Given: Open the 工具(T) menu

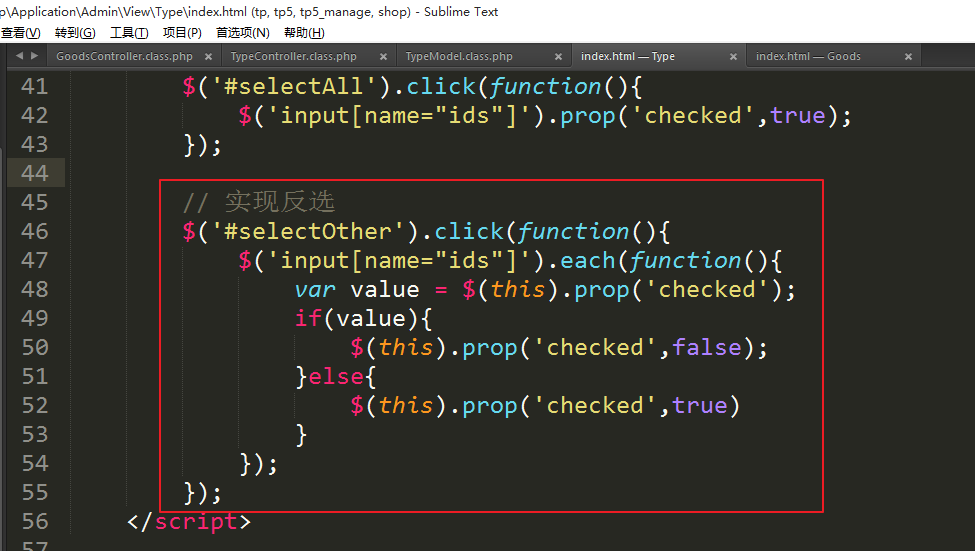Looking at the screenshot, I should click(x=129, y=33).
